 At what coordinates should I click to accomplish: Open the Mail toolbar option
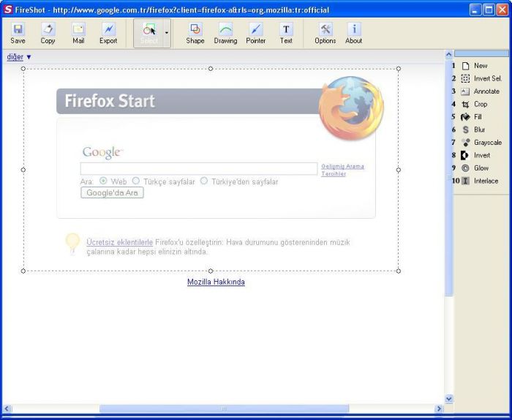(x=78, y=34)
